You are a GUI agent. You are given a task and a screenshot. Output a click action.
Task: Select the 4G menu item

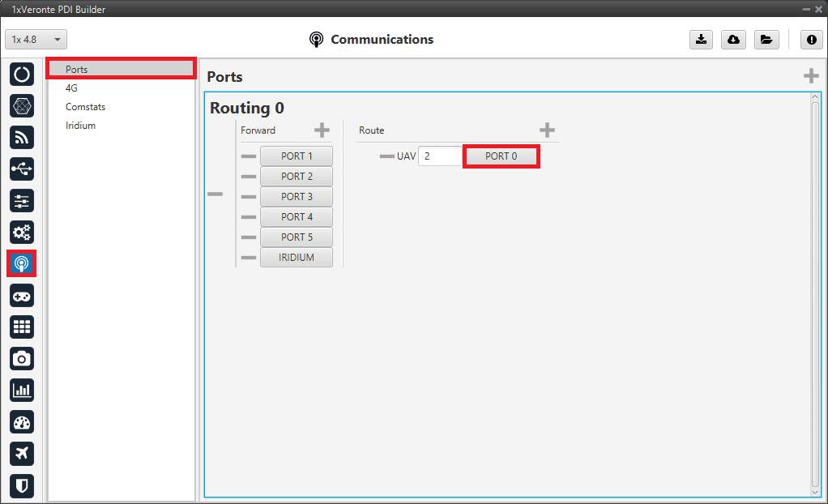pos(72,88)
